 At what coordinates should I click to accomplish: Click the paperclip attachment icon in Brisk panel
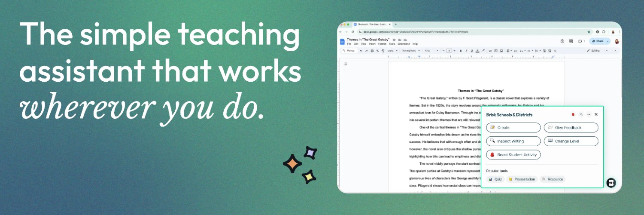(x=581, y=114)
